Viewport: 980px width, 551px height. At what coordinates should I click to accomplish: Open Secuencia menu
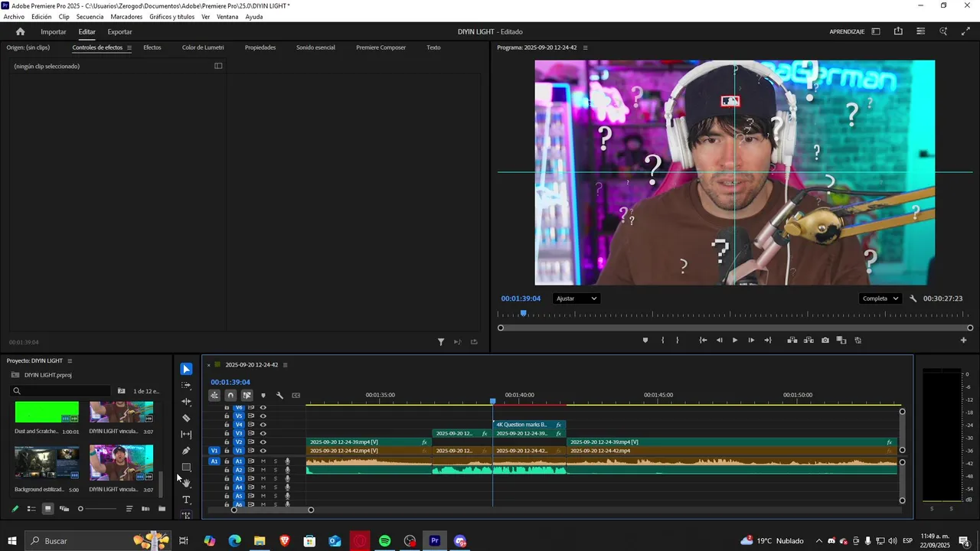[90, 17]
